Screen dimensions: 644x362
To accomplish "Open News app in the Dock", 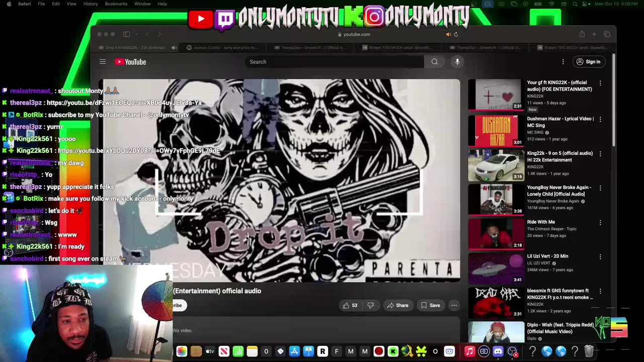I will (x=224, y=351).
